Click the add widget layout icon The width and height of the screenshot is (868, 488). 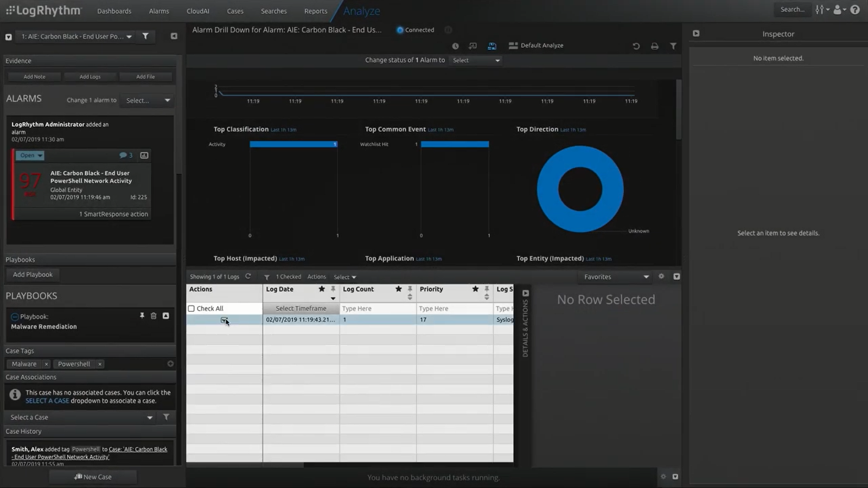pos(473,46)
